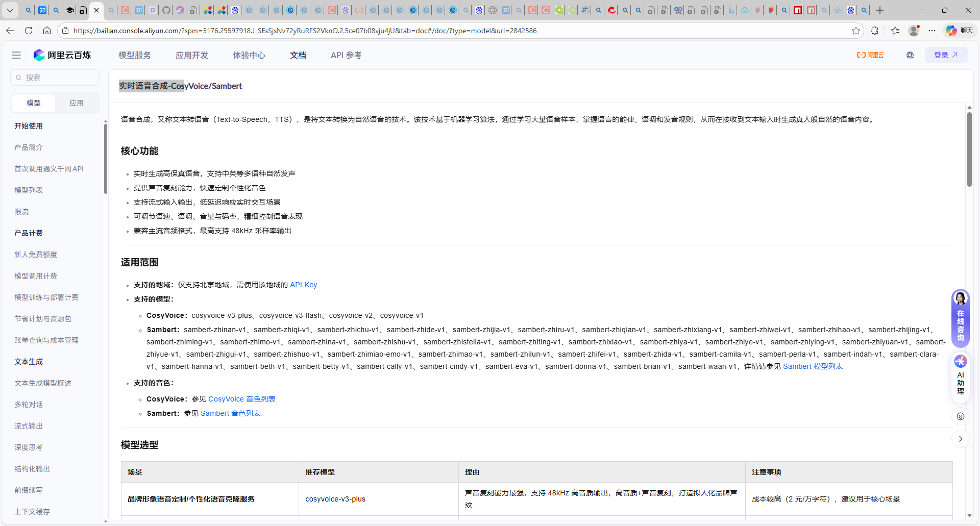980x526 pixels.
Task: Open 首次调用通义千问API in the sidebar
Action: coord(49,169)
